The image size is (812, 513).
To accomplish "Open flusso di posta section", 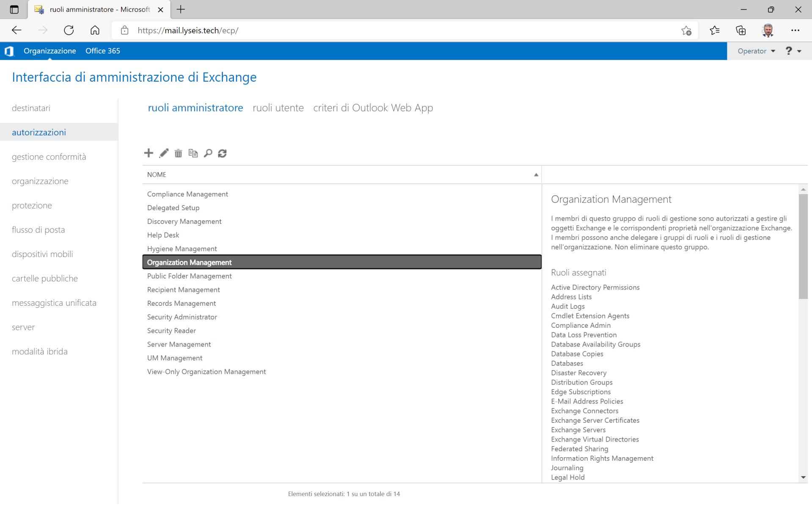I will 38,230.
